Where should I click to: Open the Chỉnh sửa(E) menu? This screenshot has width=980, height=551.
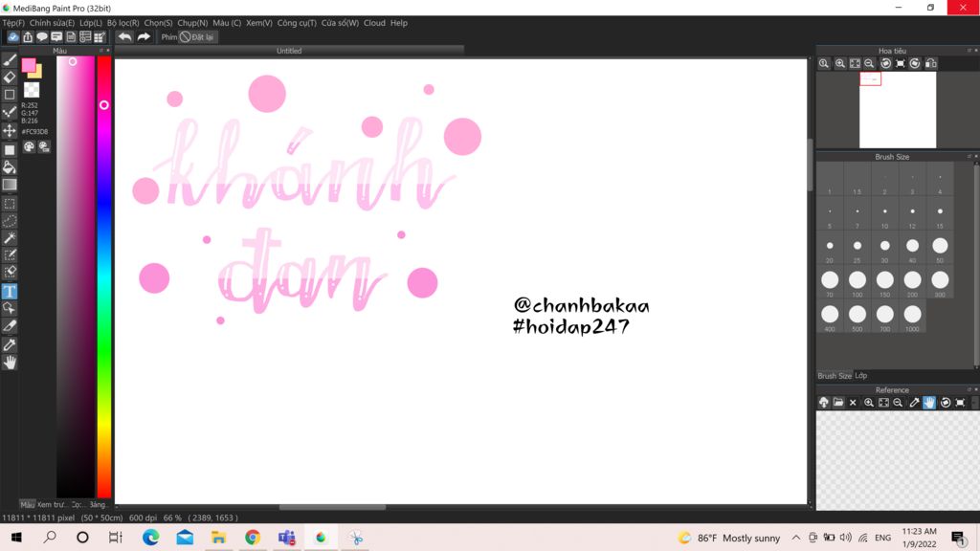[52, 23]
